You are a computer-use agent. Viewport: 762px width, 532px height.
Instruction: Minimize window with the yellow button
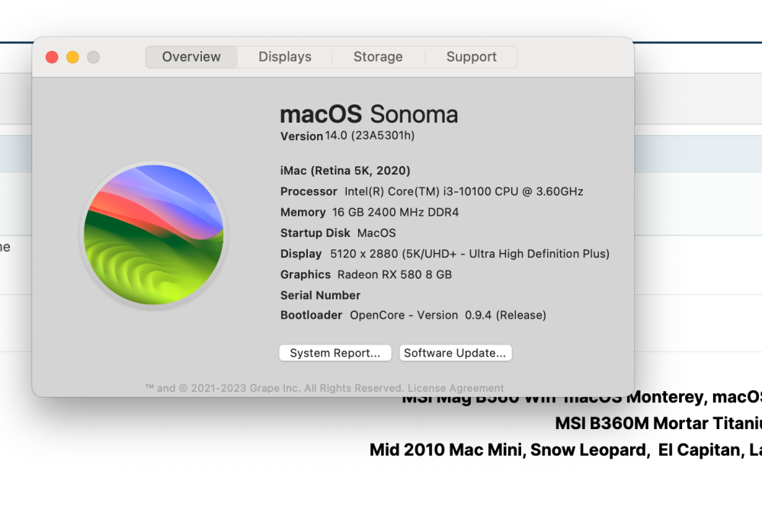[73, 57]
